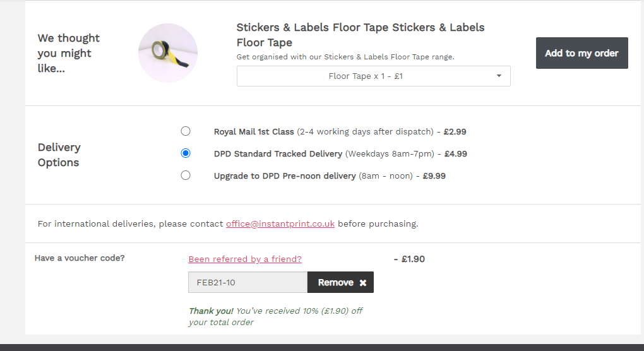Screen dimensions: 644x351
Task: Remove the applied voucher code
Action: click(x=340, y=283)
